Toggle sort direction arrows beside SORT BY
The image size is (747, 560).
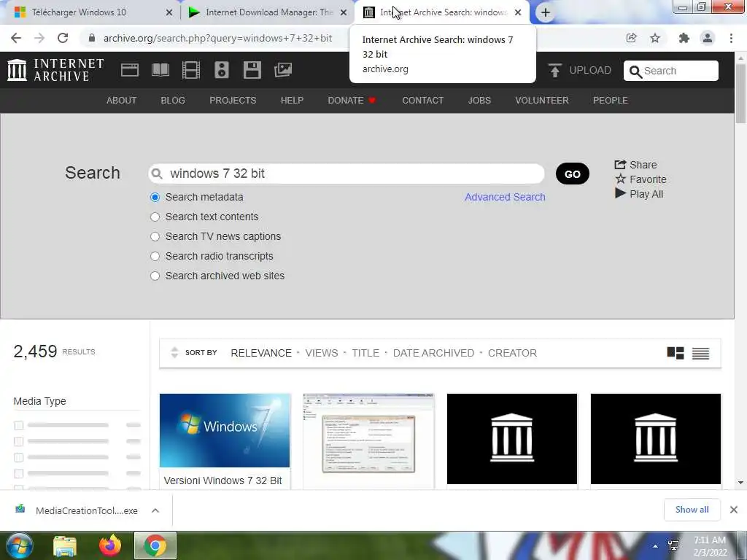[x=174, y=352]
